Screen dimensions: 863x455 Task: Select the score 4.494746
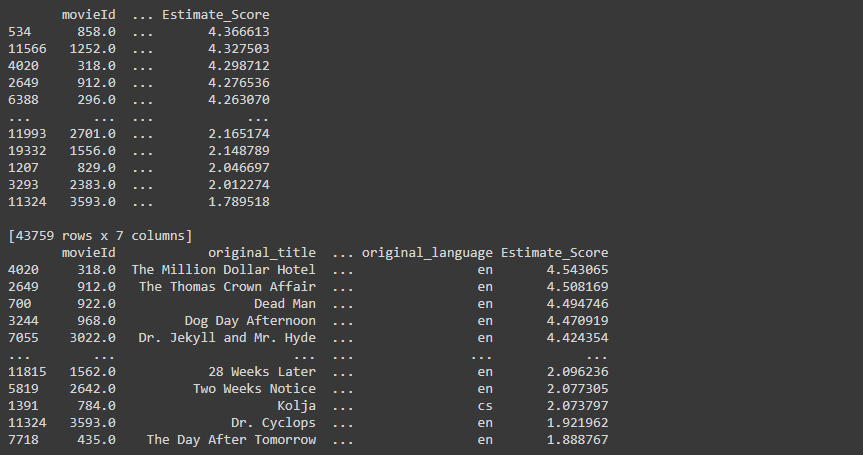tap(577, 304)
